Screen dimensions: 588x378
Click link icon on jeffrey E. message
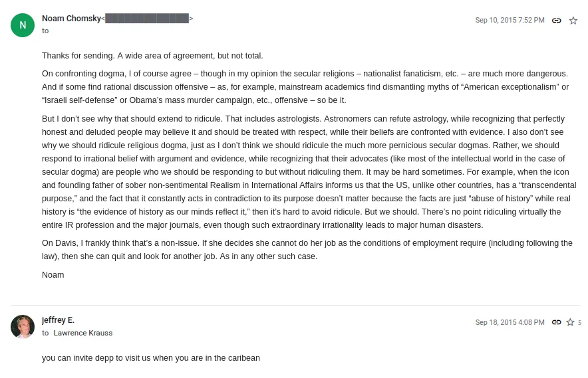click(557, 322)
